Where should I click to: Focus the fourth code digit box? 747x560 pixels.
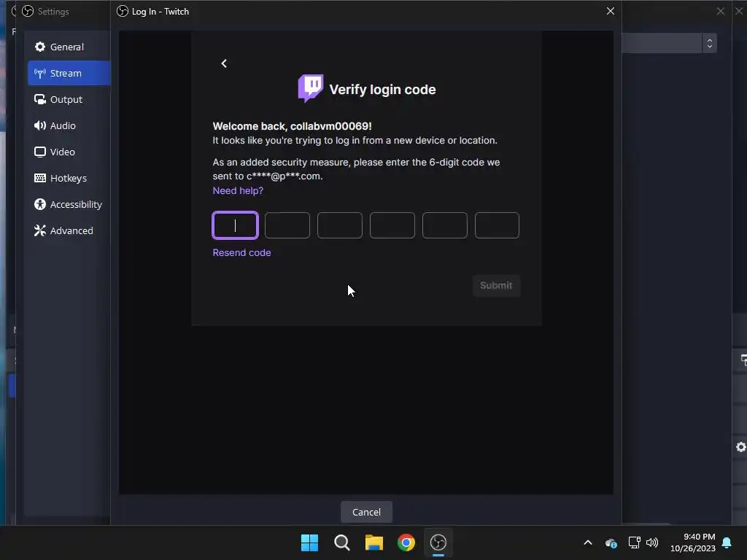click(392, 225)
